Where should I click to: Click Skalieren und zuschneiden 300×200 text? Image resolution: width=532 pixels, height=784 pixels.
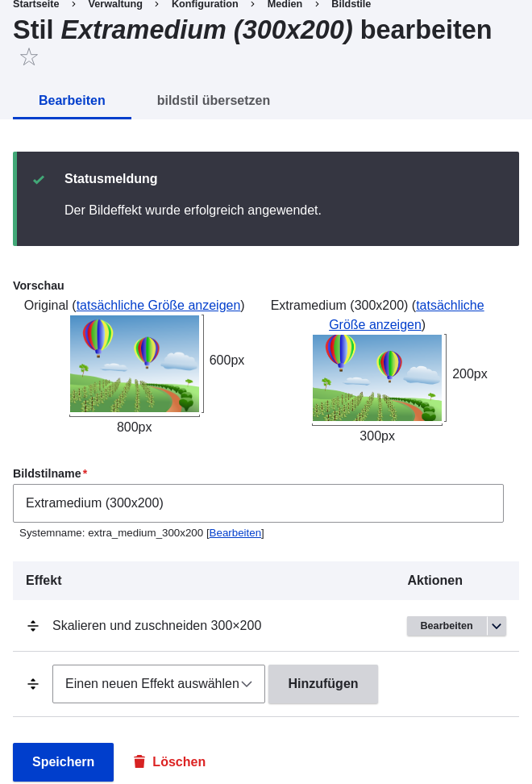point(157,625)
